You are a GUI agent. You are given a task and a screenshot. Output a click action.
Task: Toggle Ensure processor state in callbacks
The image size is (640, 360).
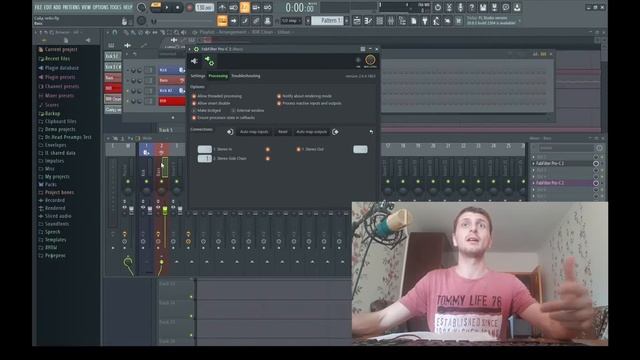click(x=194, y=118)
